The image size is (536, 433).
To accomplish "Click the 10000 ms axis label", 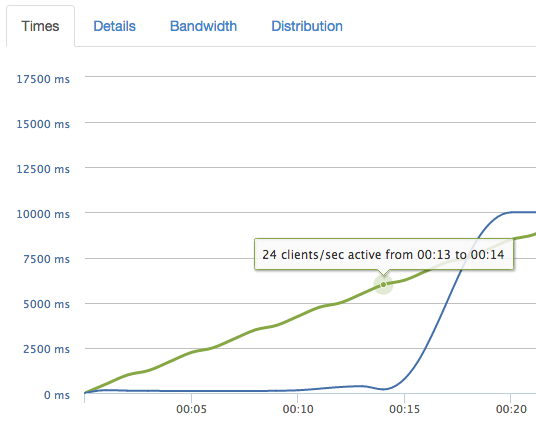I will point(43,214).
